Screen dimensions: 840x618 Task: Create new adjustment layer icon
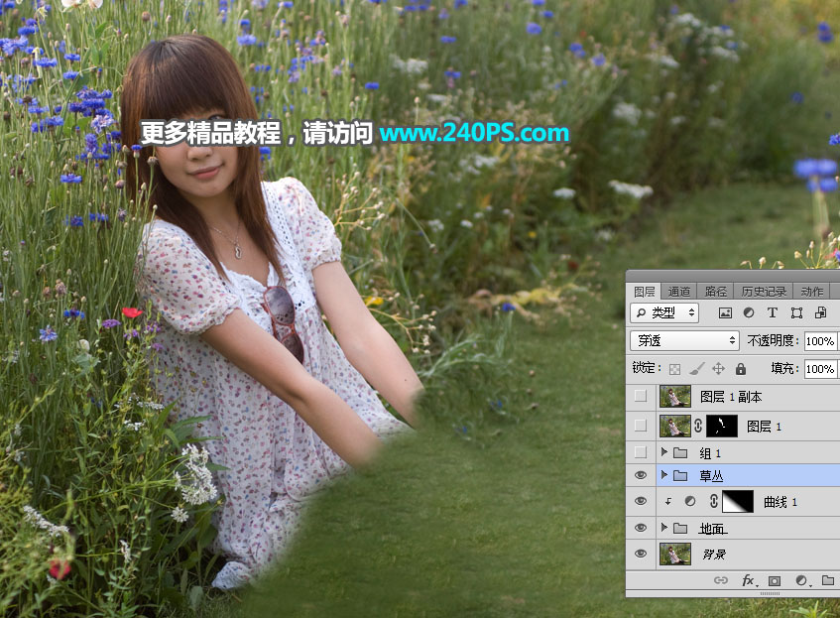(x=801, y=580)
